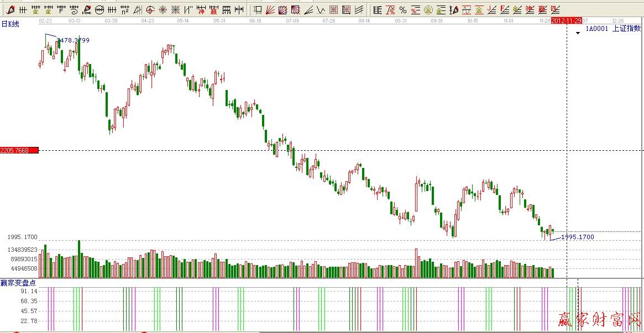Select the red 神 character tool
The width and height of the screenshot is (644, 333).
[201, 9]
